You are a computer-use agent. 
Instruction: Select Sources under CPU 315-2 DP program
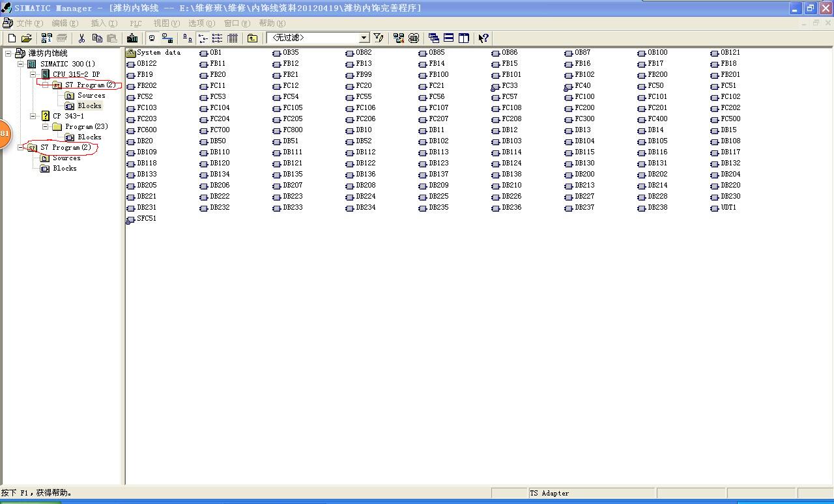[91, 95]
